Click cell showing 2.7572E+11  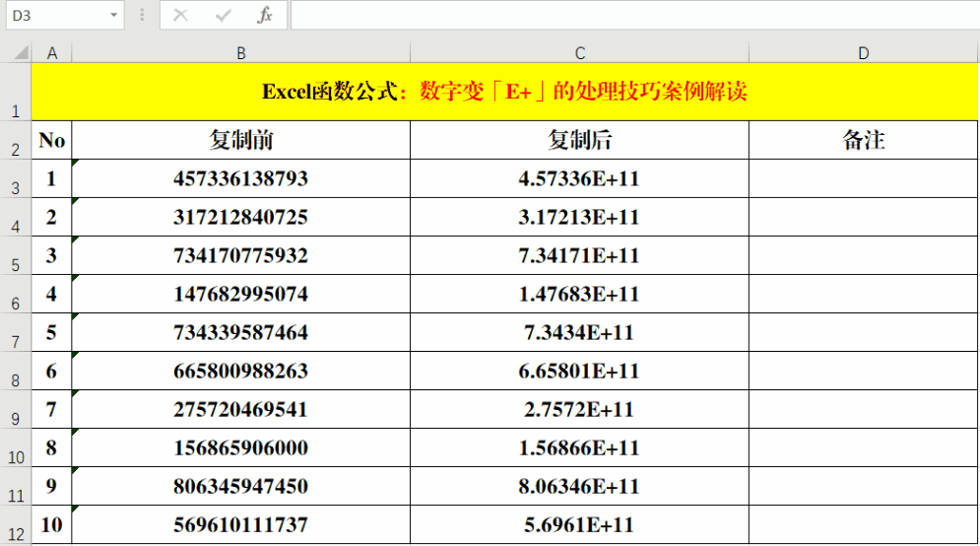point(580,409)
